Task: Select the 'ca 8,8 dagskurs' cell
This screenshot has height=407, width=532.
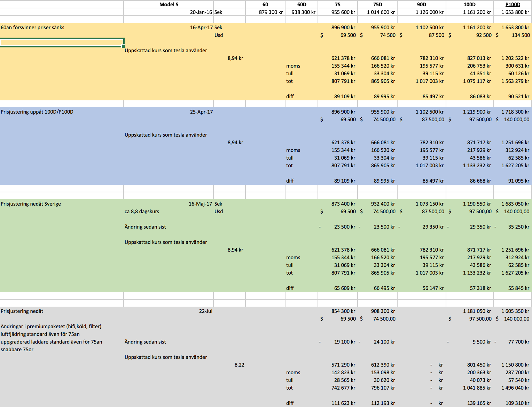Action: coord(142,212)
